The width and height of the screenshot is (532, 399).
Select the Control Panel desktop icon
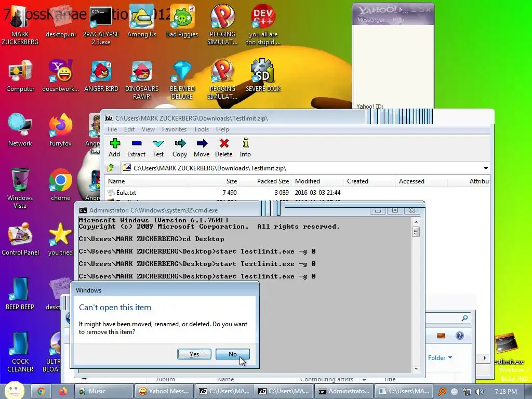pyautogui.click(x=20, y=239)
